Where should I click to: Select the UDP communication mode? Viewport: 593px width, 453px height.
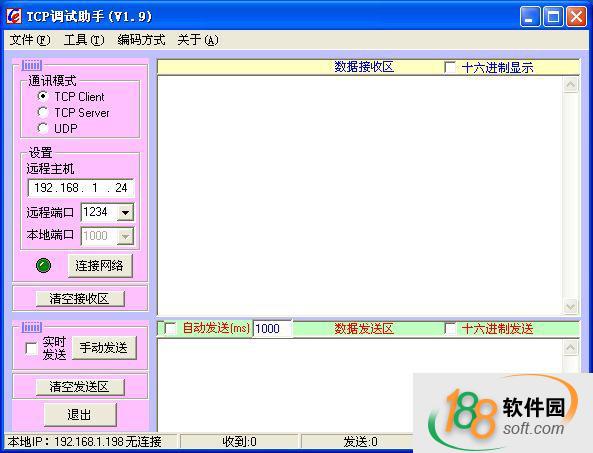[43, 128]
